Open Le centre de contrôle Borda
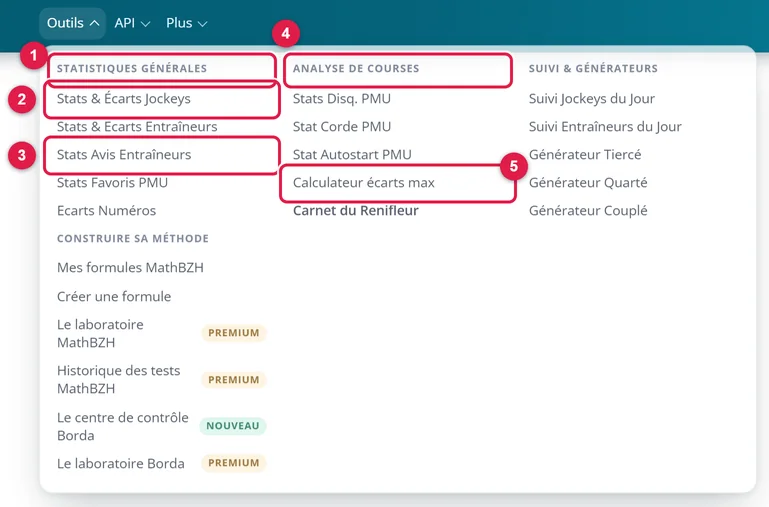Screen dimensions: 769x507 123,426
